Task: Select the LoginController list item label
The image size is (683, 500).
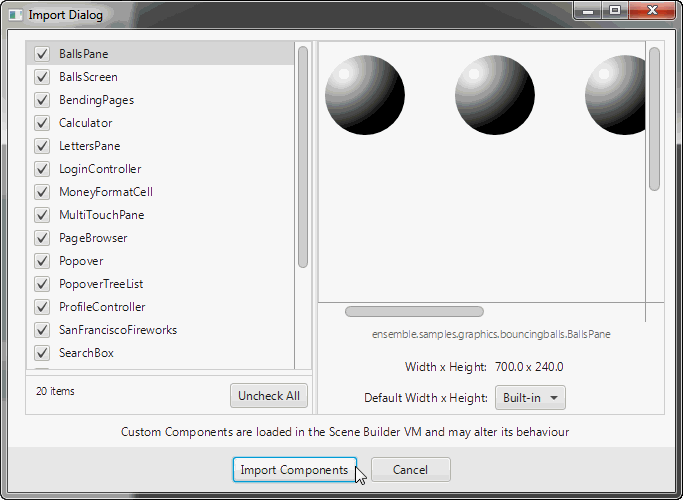Action: point(100,169)
